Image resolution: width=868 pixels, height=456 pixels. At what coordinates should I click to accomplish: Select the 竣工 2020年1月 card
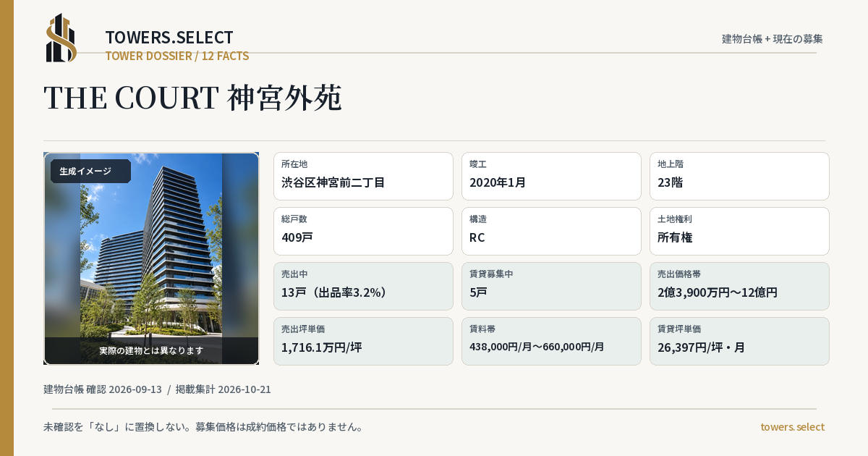point(551,176)
